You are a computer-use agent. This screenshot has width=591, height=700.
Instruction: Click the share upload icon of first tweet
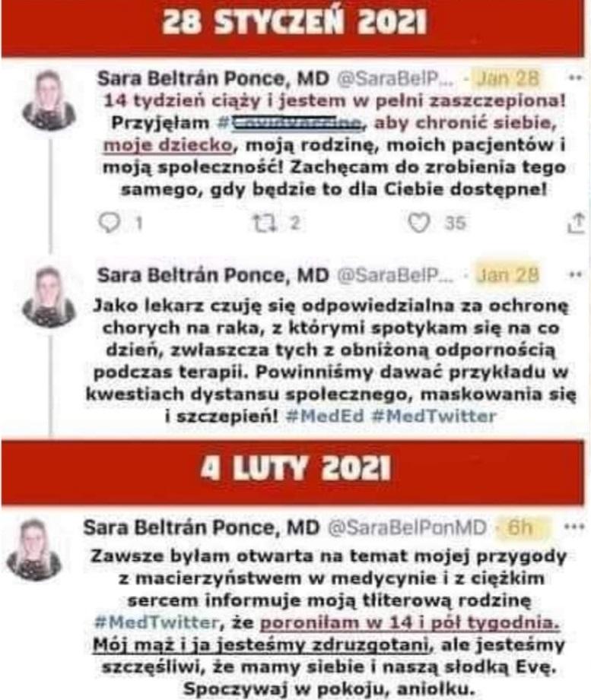tap(577, 223)
